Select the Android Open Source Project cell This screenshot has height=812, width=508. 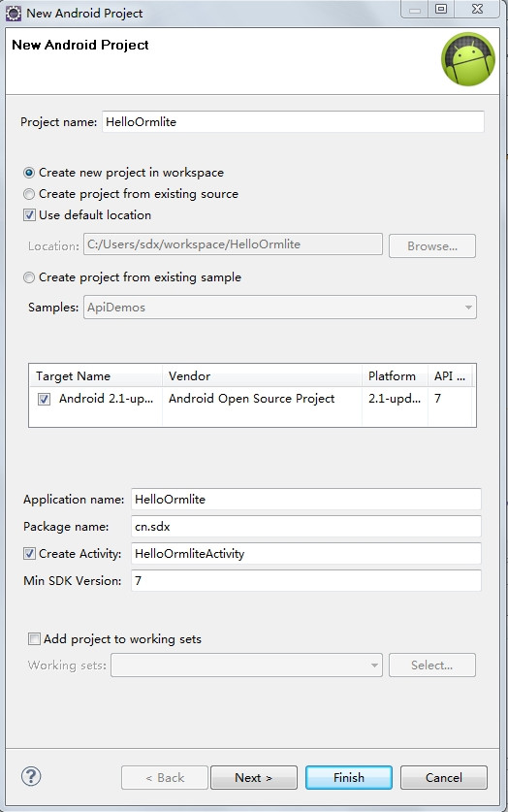[251, 398]
